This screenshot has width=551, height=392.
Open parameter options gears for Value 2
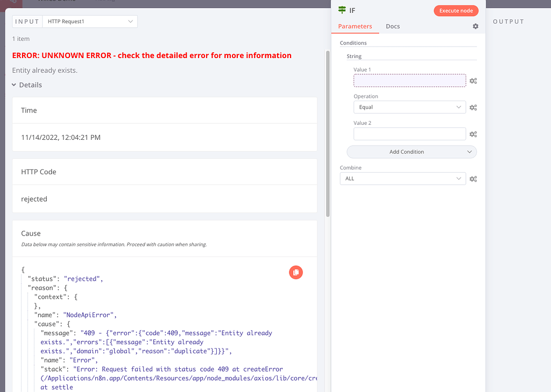pyautogui.click(x=473, y=134)
